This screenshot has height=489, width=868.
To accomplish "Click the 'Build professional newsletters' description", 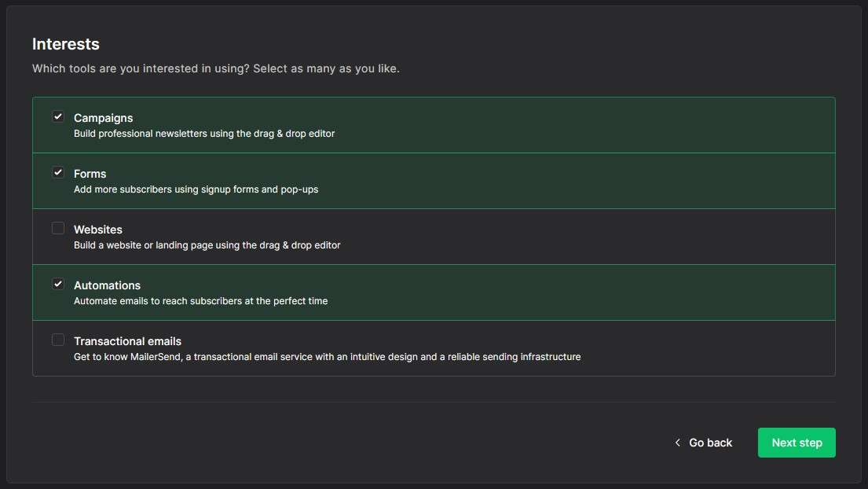I will [x=204, y=134].
